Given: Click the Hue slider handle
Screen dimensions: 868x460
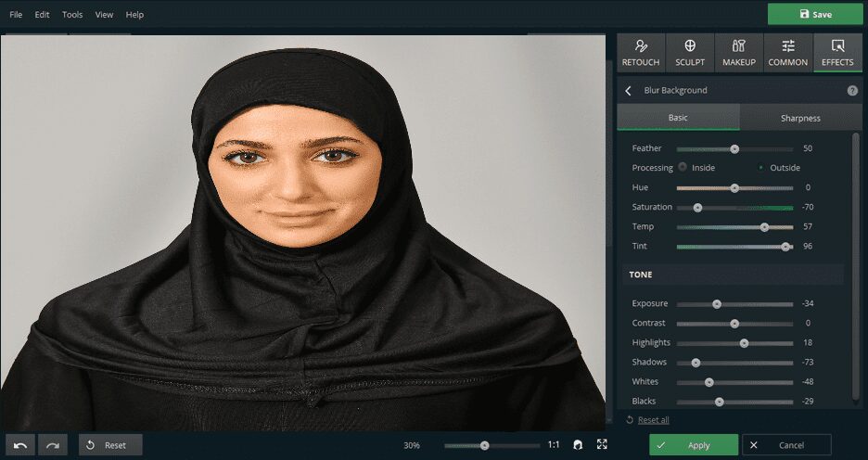Looking at the screenshot, I should 734,188.
